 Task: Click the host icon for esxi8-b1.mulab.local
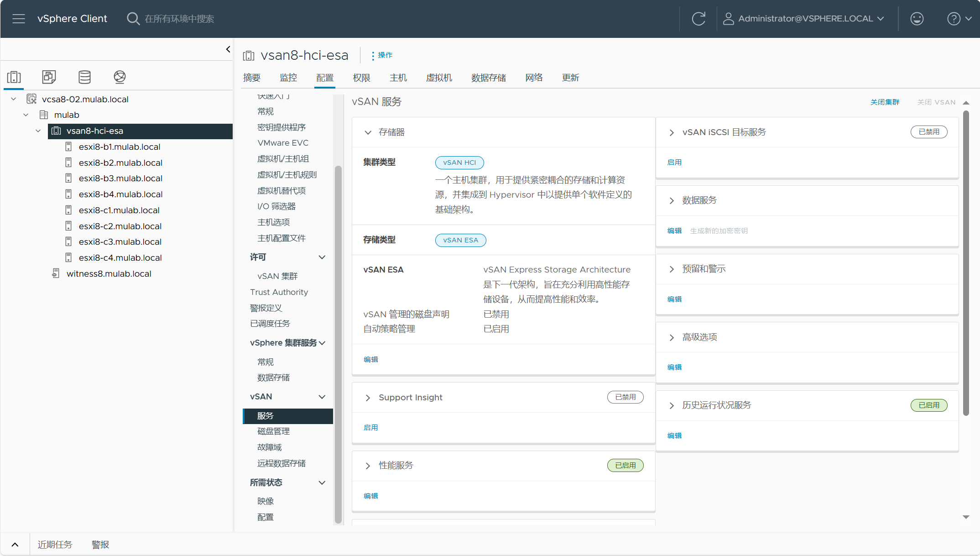68,147
